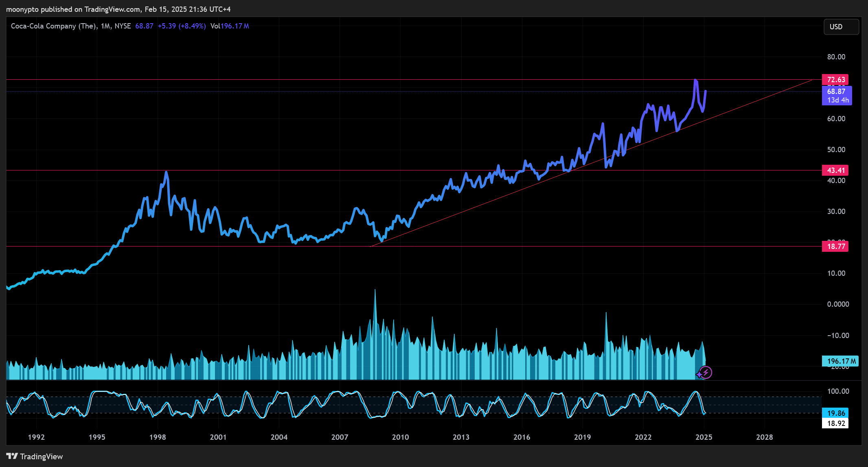Click the 18.92 stochastic value label
868x467 pixels.
835,423
